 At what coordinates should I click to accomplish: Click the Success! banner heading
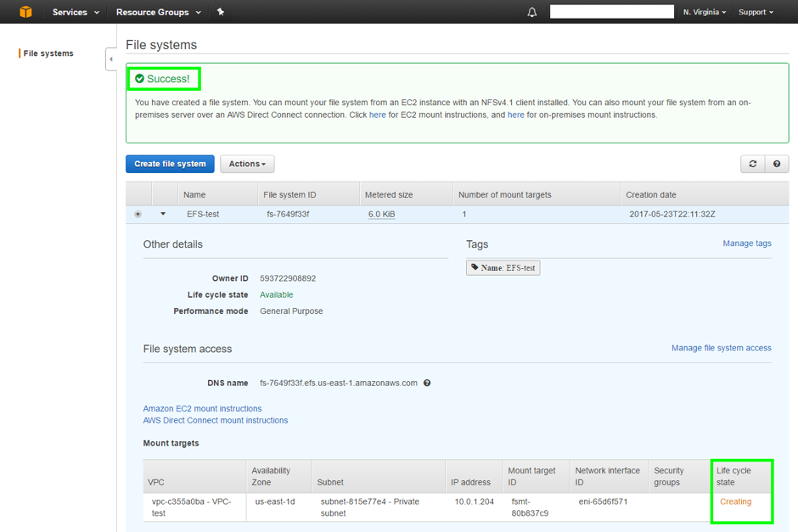[168, 79]
